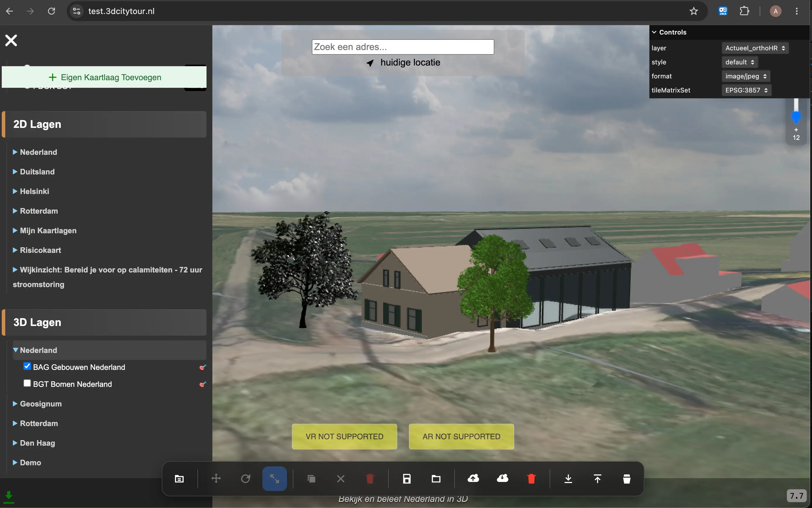This screenshot has width=812, height=508.
Task: Click the blue zoom slider handle
Action: 796,117
